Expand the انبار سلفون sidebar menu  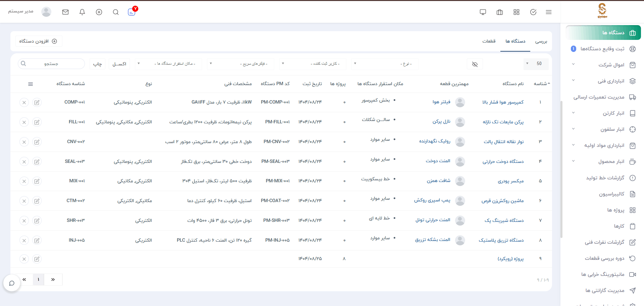(x=603, y=129)
